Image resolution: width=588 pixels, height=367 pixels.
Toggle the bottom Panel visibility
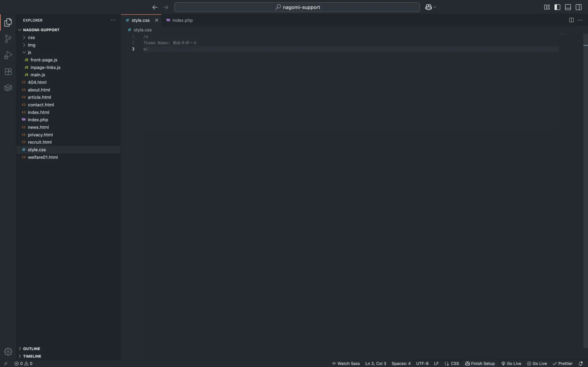(x=568, y=7)
